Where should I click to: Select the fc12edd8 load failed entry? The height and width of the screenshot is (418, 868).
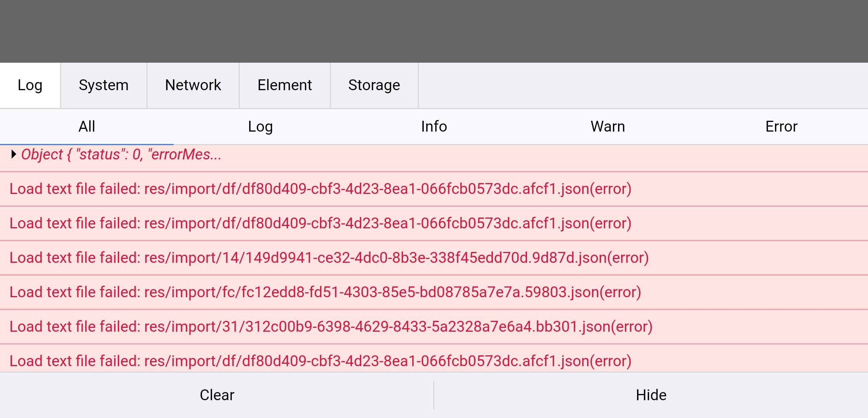pos(325,292)
